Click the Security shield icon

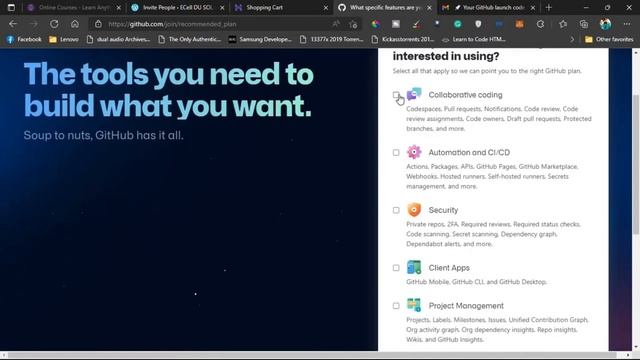point(414,210)
